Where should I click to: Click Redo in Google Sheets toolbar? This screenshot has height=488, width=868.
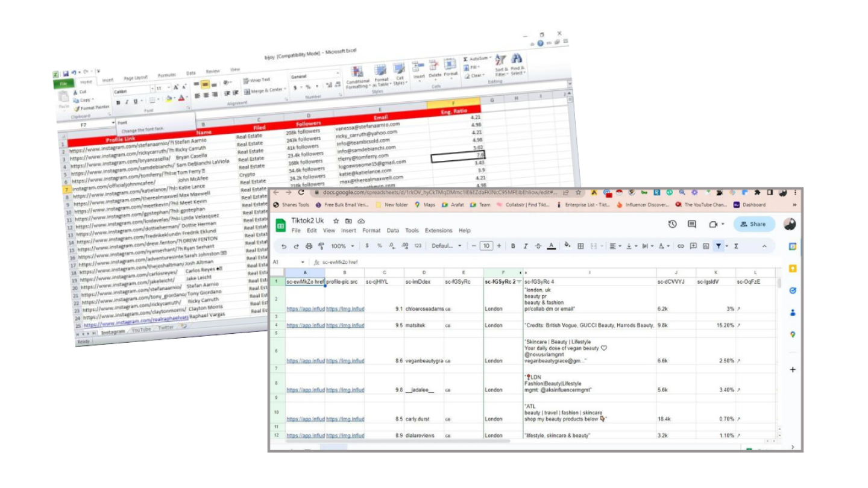coord(296,246)
